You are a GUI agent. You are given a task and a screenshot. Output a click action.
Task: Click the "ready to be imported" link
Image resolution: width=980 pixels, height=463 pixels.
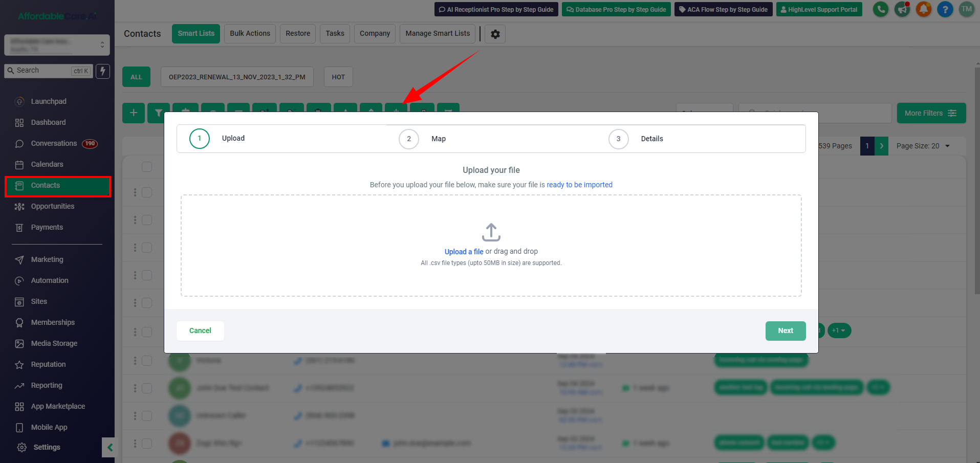tap(579, 185)
